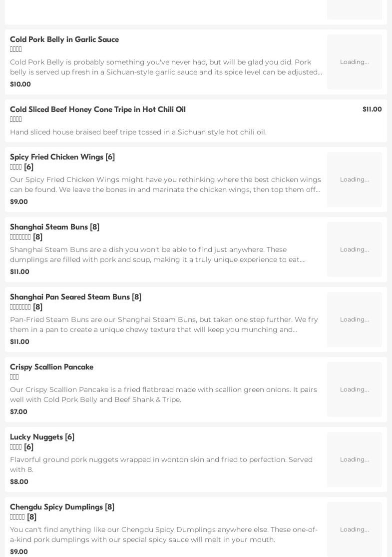Viewport: 392px width, 557px height.
Task: Select the Shanghai Steam Buns [8] title
Action: coord(54,227)
